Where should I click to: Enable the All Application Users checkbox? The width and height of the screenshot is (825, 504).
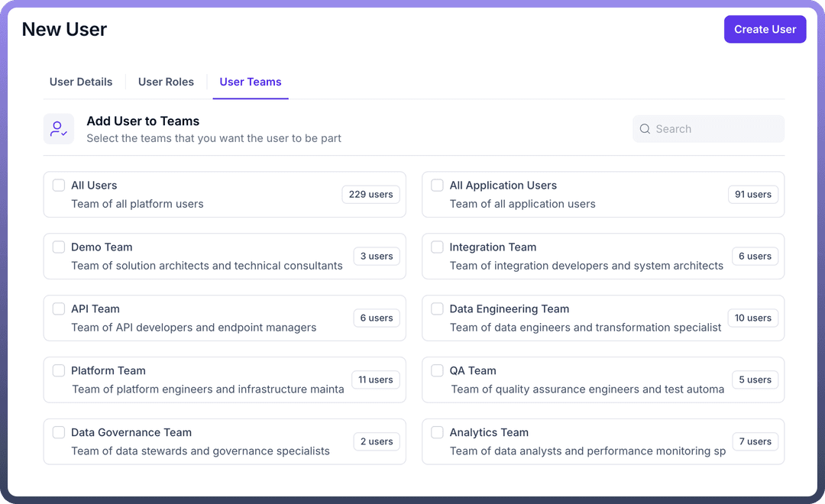[x=437, y=186]
